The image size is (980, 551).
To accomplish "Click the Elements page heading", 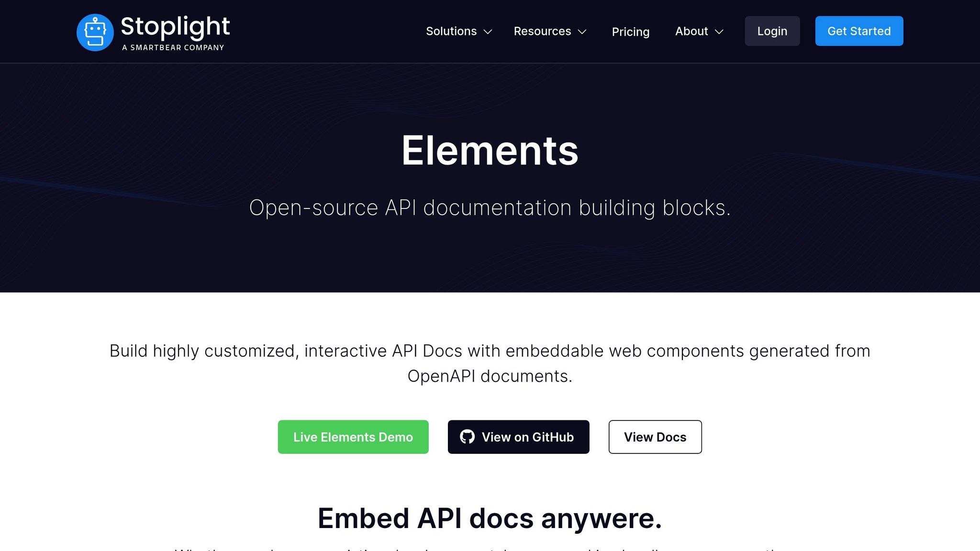I will 490,150.
